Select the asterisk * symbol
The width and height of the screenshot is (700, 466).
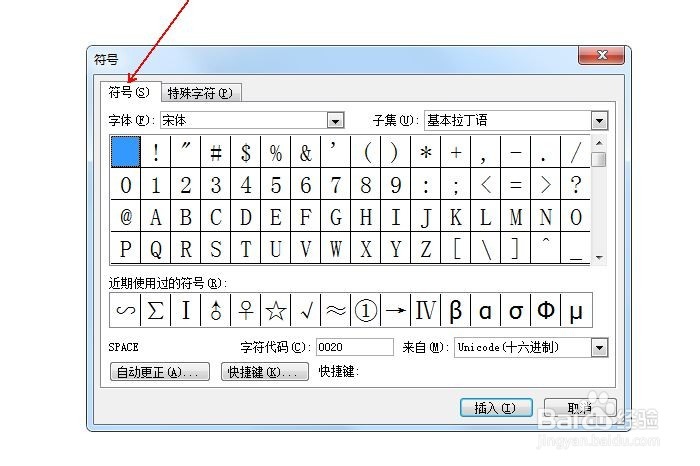[425, 152]
